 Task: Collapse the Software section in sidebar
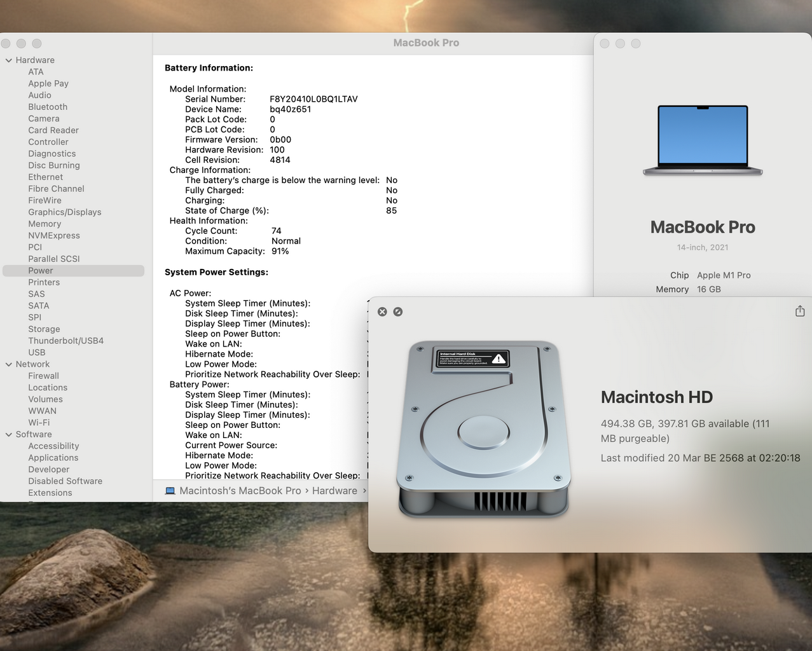(x=9, y=435)
